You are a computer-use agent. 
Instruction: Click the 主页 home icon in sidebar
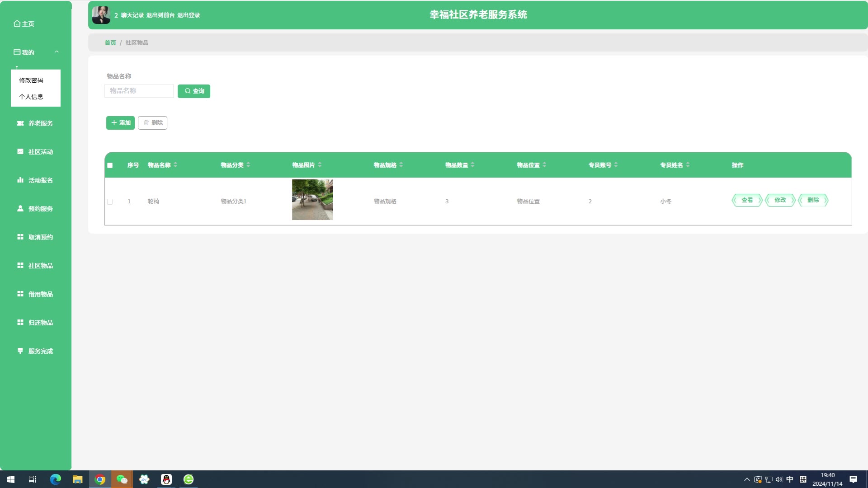point(17,23)
